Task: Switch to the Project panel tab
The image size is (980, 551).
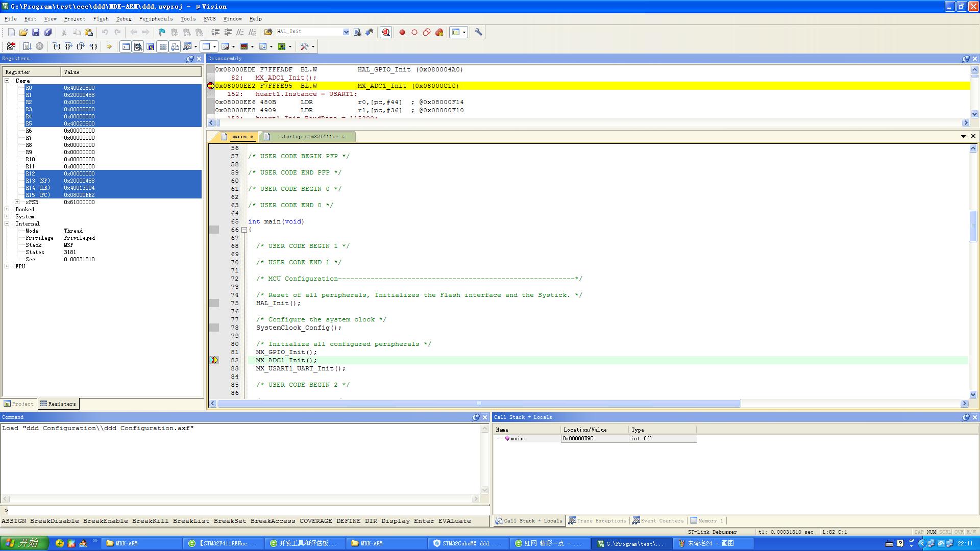Action: pos(18,404)
